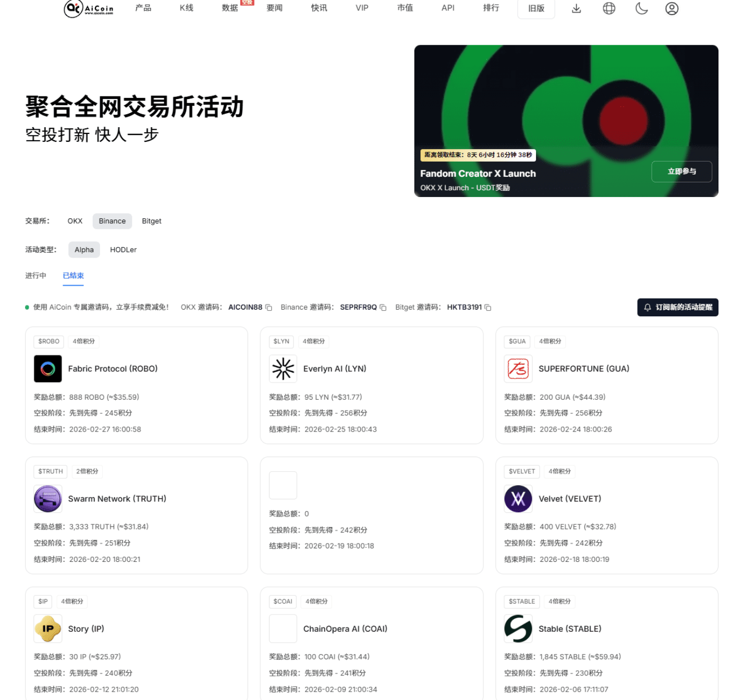Viewport: 732px width, 700px height.
Task: Select the Bitget exchange filter
Action: pyautogui.click(x=151, y=221)
